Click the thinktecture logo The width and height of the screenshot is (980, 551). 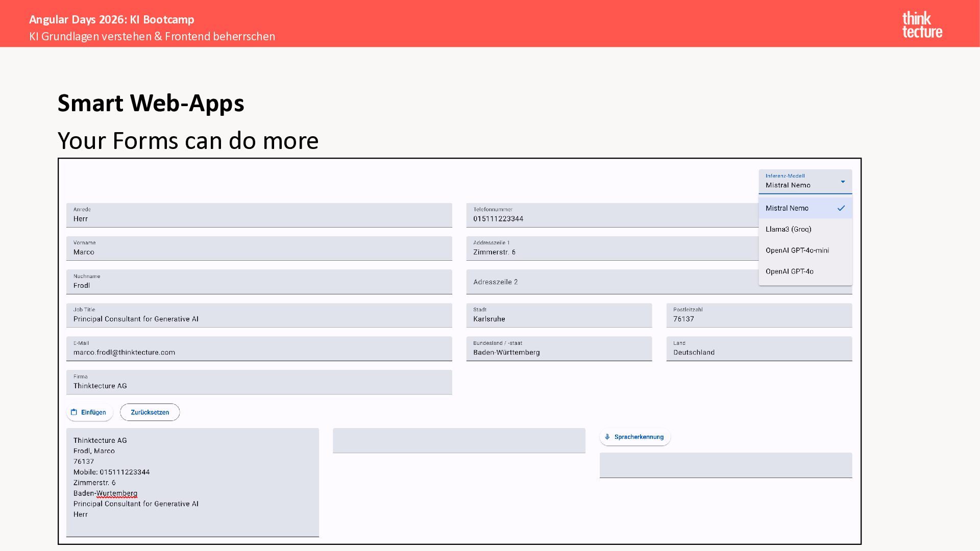click(922, 24)
